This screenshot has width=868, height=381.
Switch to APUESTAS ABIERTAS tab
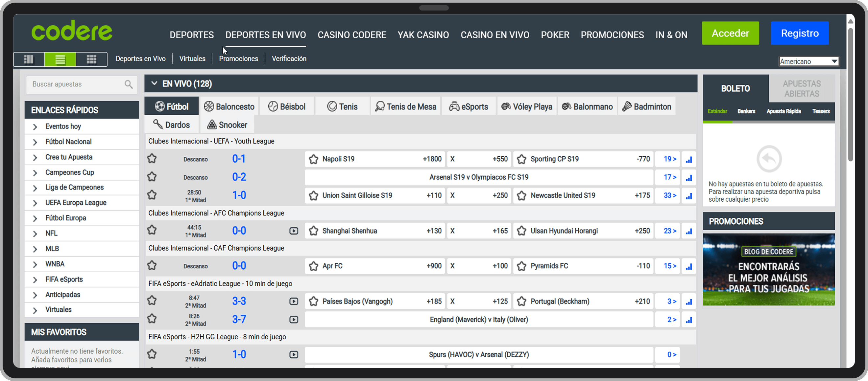click(801, 89)
